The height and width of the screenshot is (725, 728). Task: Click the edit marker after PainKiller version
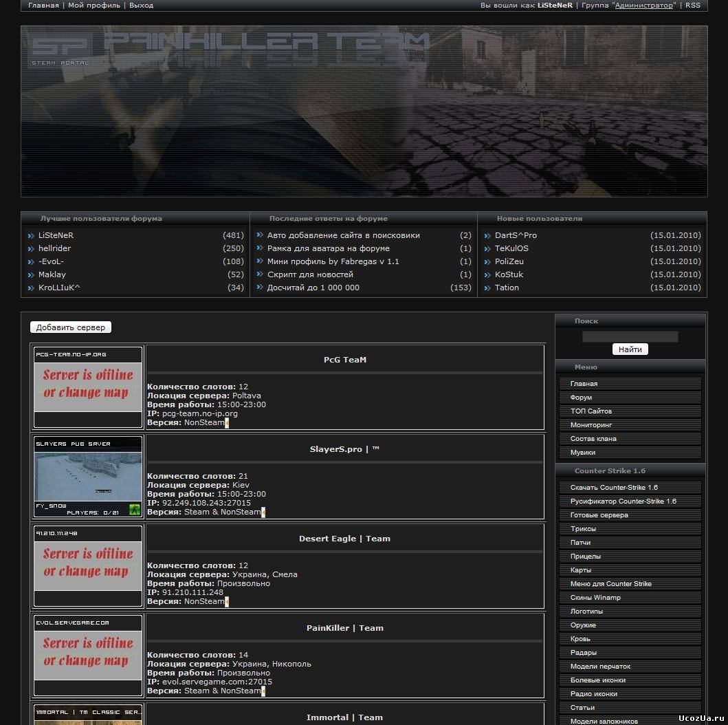coord(263,691)
